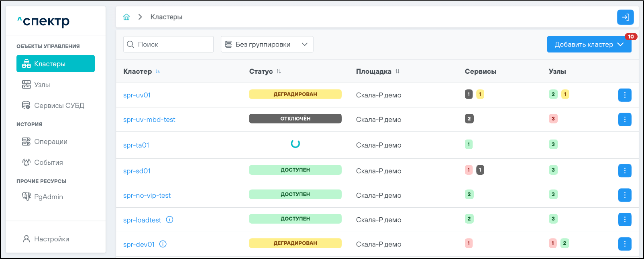Screen dimensions: 644x259
Task: Click the info icon next to spr-dev01
Action: pyautogui.click(x=163, y=244)
